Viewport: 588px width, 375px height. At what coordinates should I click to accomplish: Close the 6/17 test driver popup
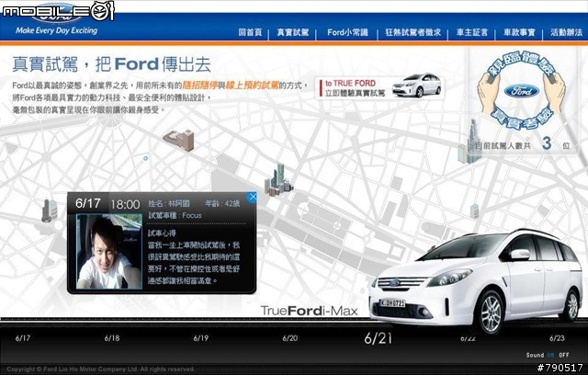coord(253,197)
